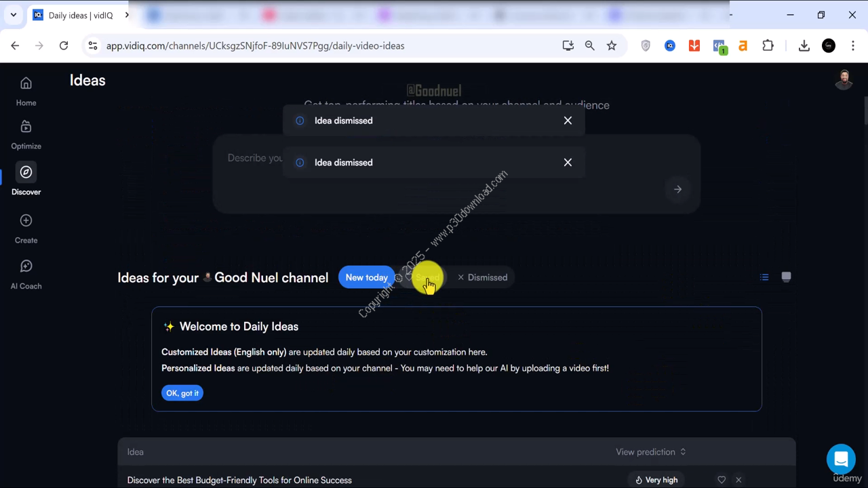Open the Home sidebar section
The width and height of the screenshot is (868, 488).
[x=26, y=91]
